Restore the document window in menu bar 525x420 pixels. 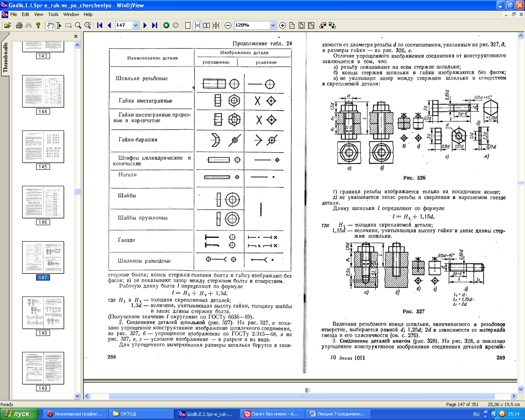coord(514,14)
